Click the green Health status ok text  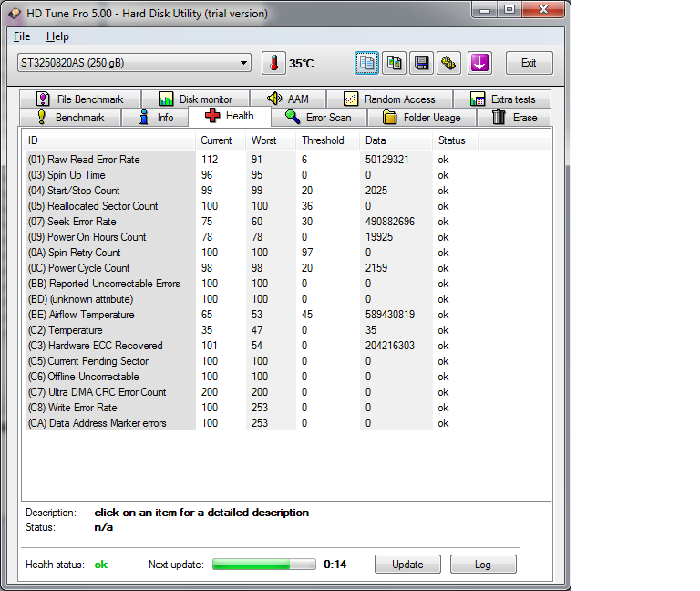coord(101,565)
